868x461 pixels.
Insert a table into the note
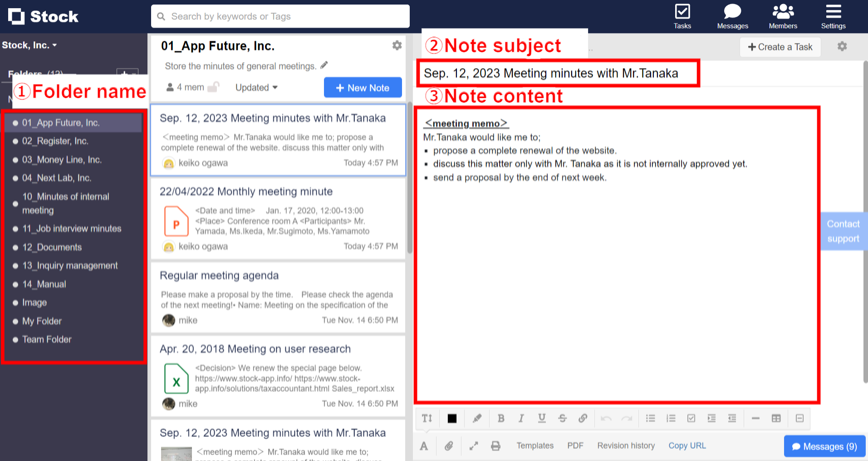click(776, 418)
